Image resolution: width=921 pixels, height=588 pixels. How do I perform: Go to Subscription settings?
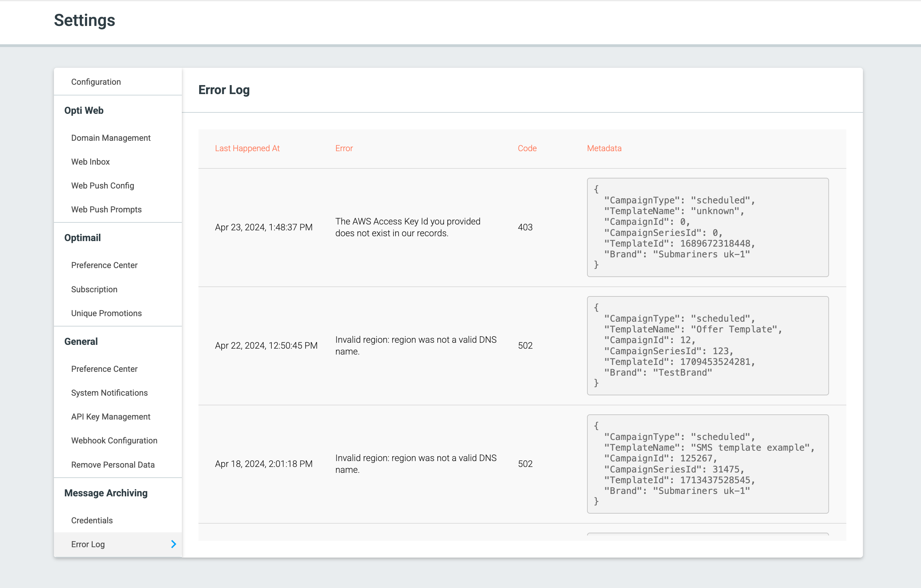tap(94, 289)
